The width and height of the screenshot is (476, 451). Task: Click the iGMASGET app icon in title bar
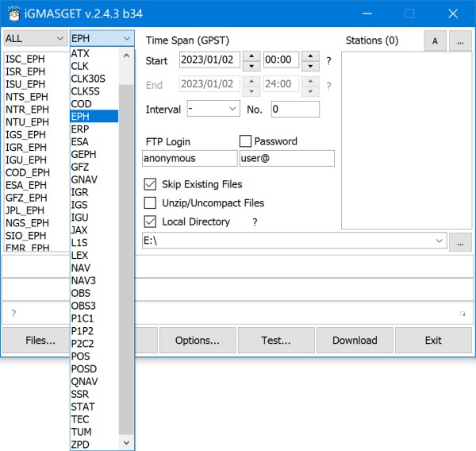[x=13, y=13]
